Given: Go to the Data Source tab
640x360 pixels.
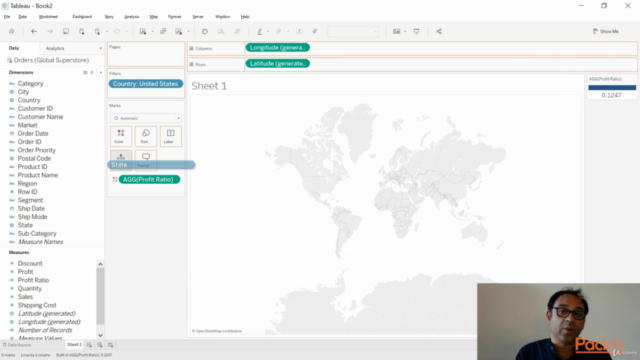Looking at the screenshot, I should (17, 345).
